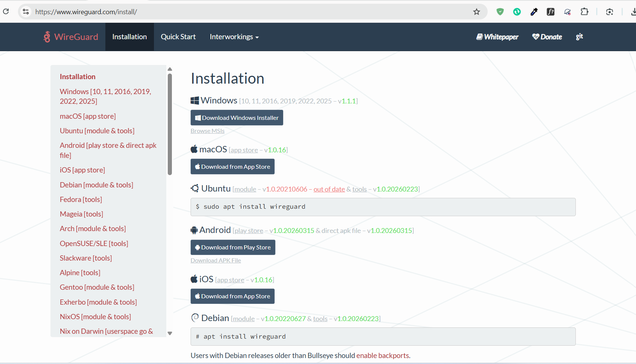Click macOS Download from App Store button
Screen dimensions: 636x364
coord(232,167)
